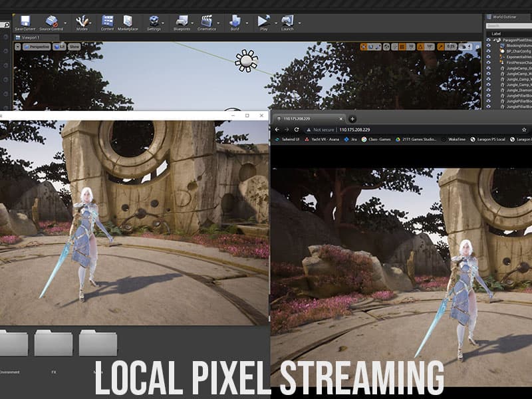Open the Class- Games bookmark
This screenshot has width=532, height=399.
click(376, 140)
